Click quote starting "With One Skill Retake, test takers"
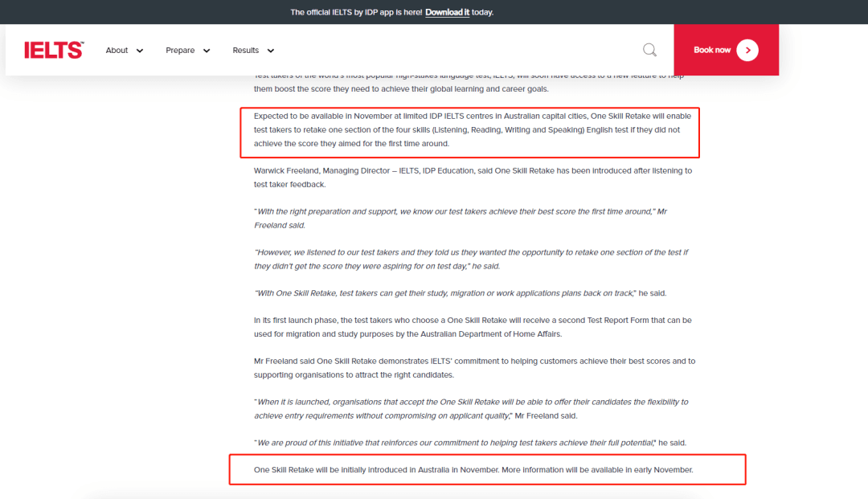Image resolution: width=868 pixels, height=499 pixels. 460,293
